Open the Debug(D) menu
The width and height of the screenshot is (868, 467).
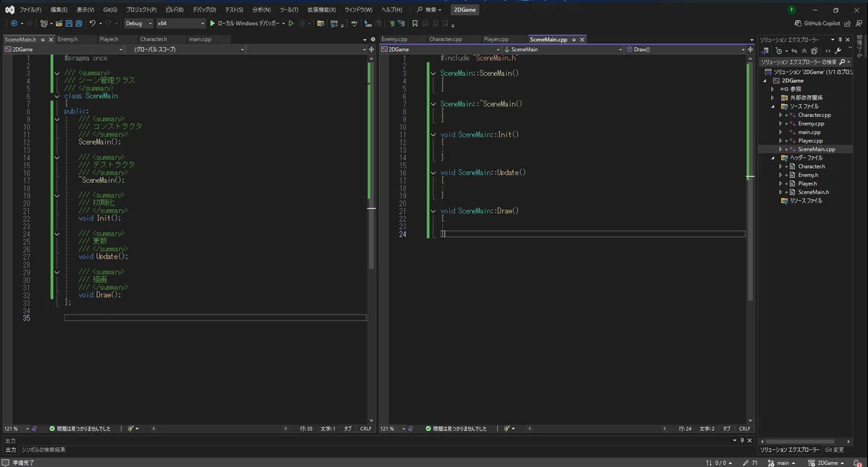[204, 9]
